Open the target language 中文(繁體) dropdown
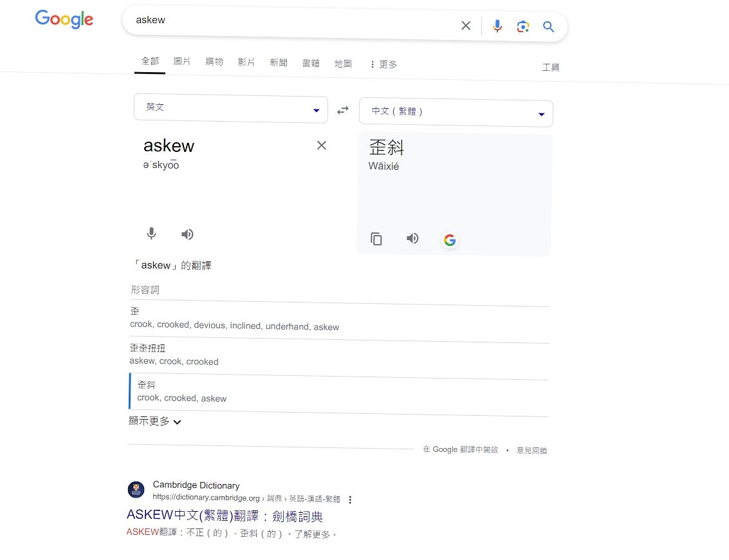Viewport: 729px width, 560px height. click(x=456, y=113)
